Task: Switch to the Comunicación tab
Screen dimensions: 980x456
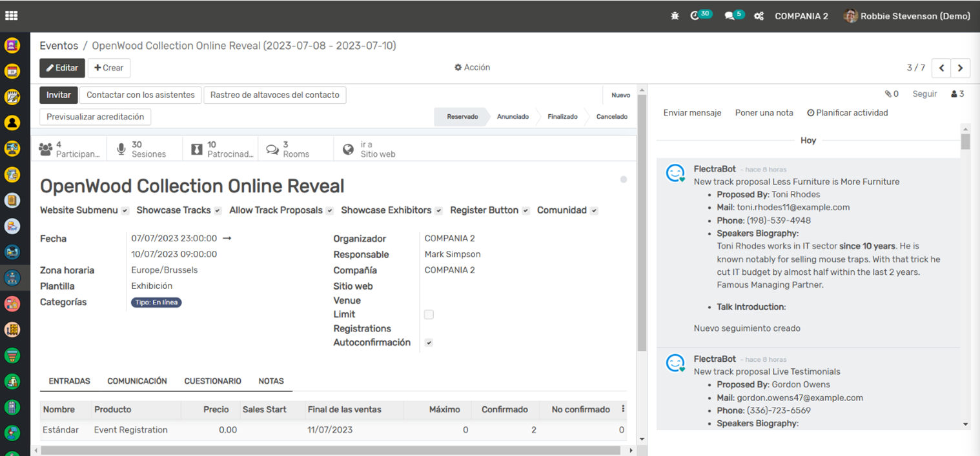Action: coord(137,381)
